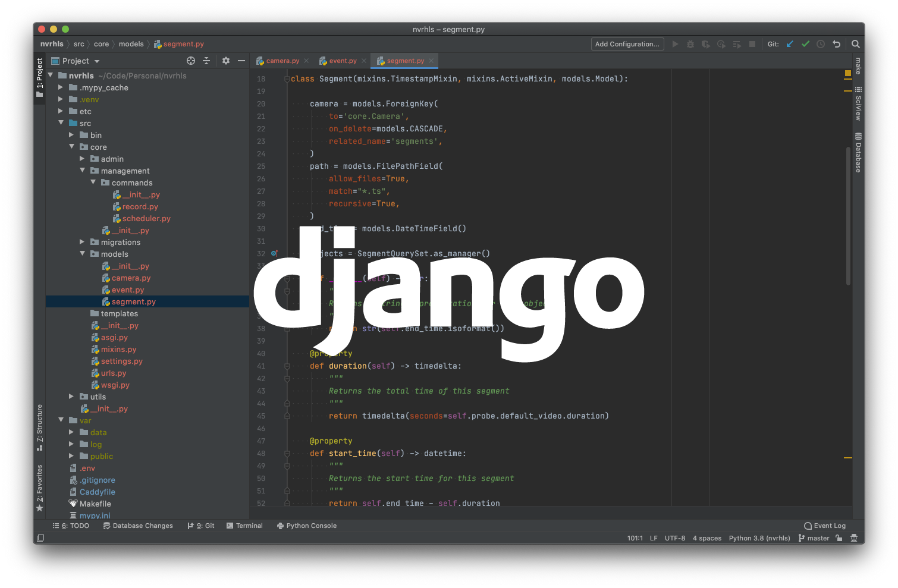Click Run with Coverage icon
Image resolution: width=898 pixels, height=588 pixels.
[x=706, y=44]
